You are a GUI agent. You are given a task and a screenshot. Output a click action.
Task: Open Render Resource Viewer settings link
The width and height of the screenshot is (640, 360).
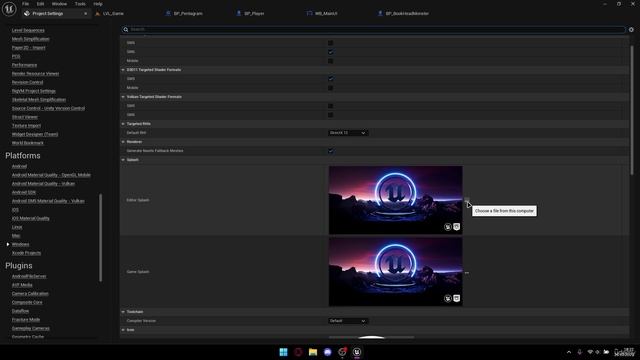pos(35,73)
